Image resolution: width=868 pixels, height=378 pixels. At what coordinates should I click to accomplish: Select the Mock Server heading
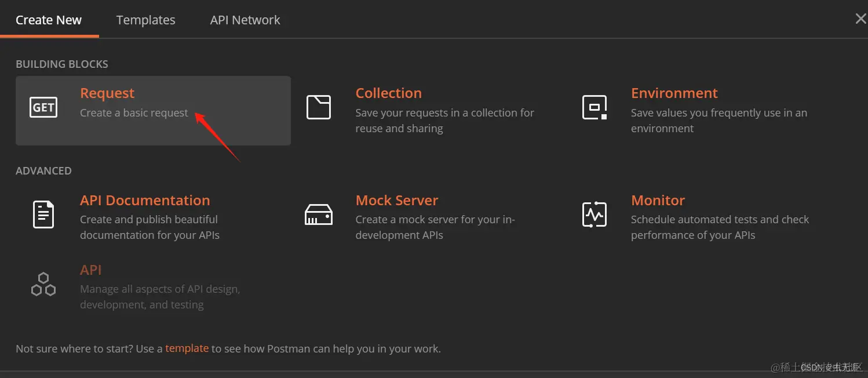tap(397, 200)
